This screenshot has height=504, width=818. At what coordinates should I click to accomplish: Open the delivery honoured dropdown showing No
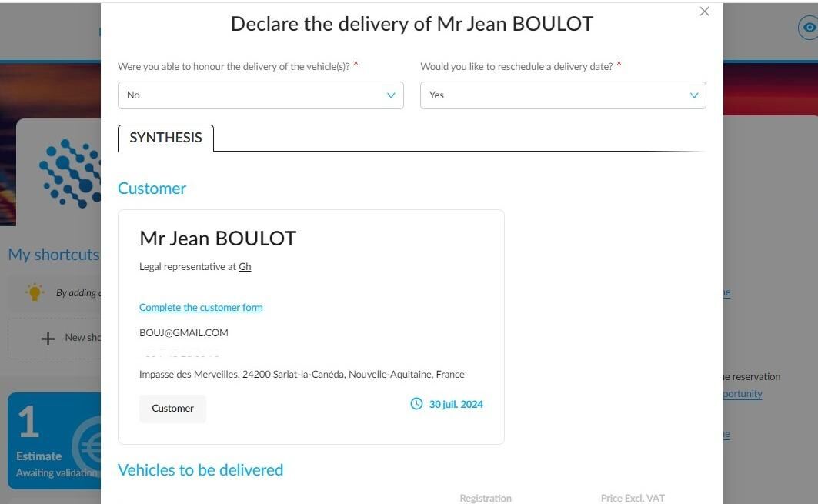[x=261, y=95]
